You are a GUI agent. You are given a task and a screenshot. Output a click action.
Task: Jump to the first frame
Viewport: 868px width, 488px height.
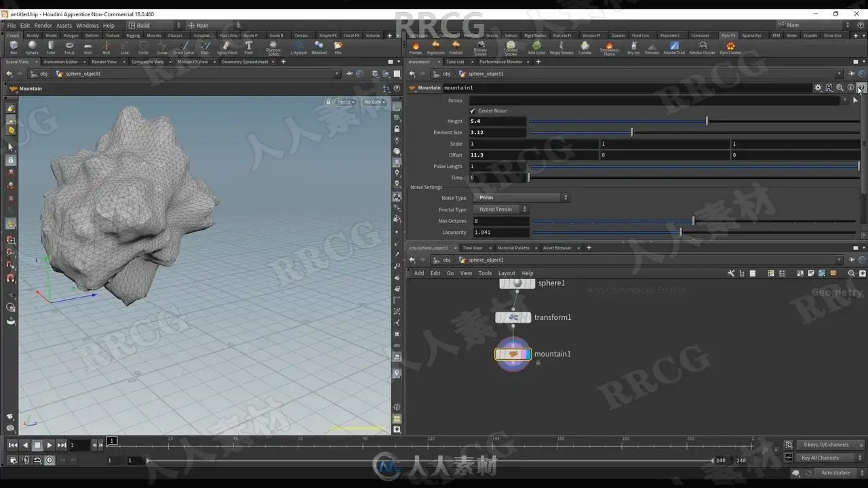[x=13, y=445]
